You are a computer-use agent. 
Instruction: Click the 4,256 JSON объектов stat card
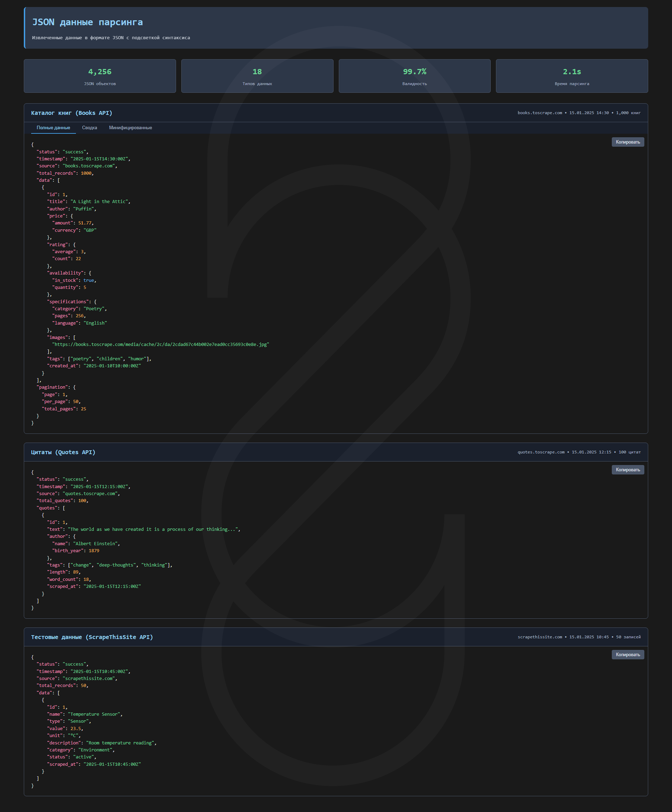click(100, 76)
